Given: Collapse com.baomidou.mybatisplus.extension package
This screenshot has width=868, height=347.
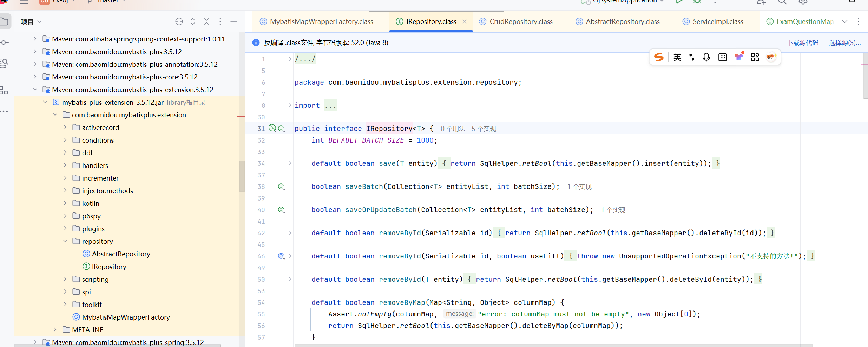Looking at the screenshot, I should click(x=55, y=115).
